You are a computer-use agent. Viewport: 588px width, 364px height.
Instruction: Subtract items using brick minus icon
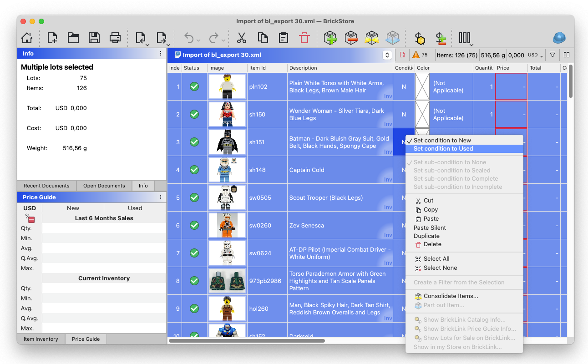tap(351, 38)
